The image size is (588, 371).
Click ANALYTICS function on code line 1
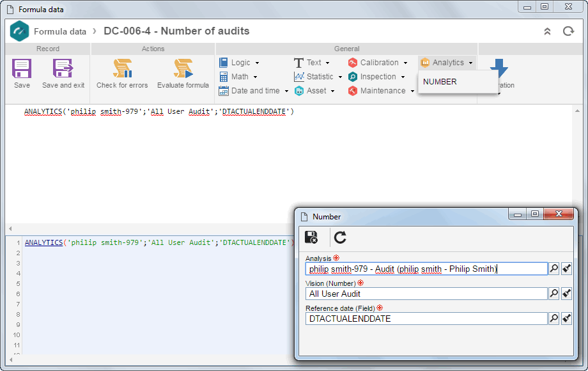pos(44,242)
